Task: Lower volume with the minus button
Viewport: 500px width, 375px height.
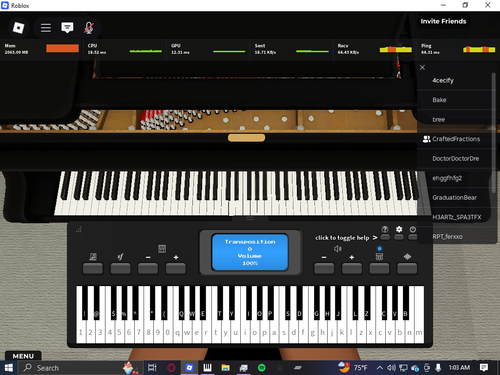Action: click(324, 268)
